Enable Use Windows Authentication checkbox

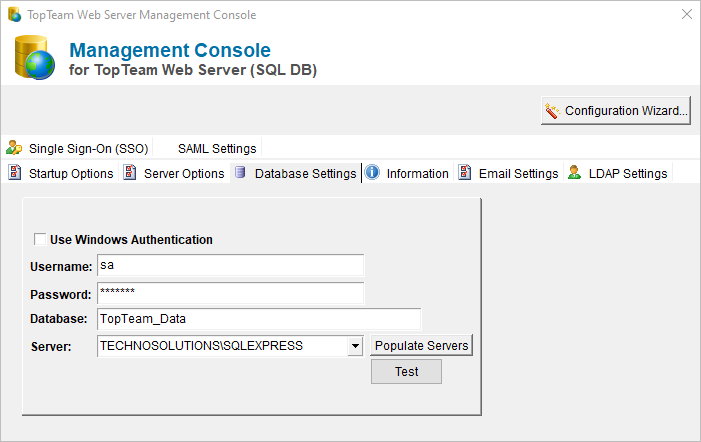[40, 240]
